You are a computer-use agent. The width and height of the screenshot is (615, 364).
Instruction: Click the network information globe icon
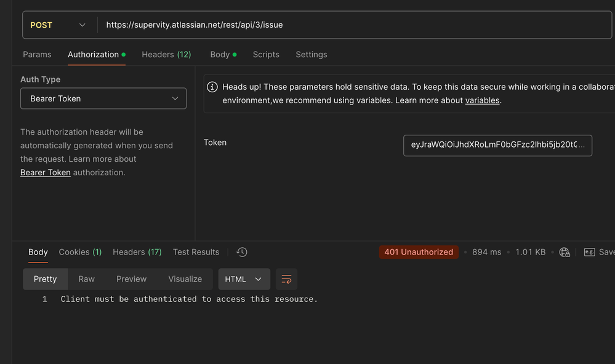pos(565,252)
